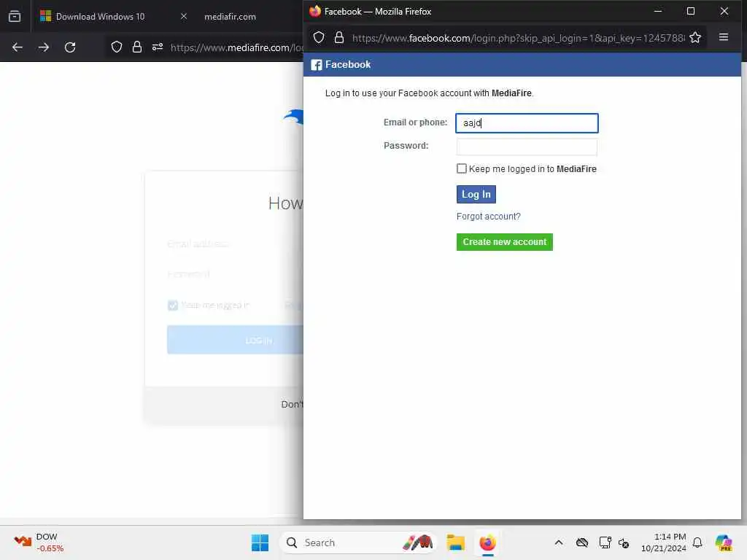Open Firefox menu in the Facebook popup window
The height and width of the screenshot is (560, 747).
click(x=723, y=37)
